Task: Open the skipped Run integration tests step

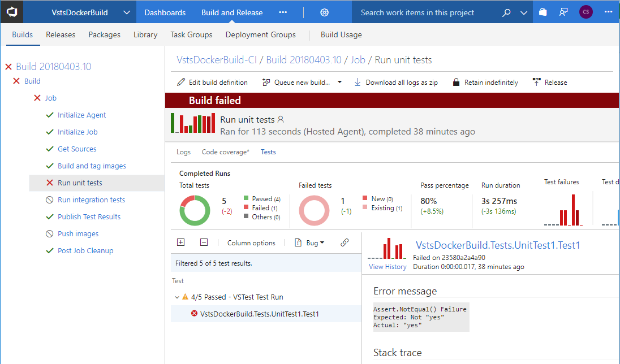Action: [x=91, y=200]
